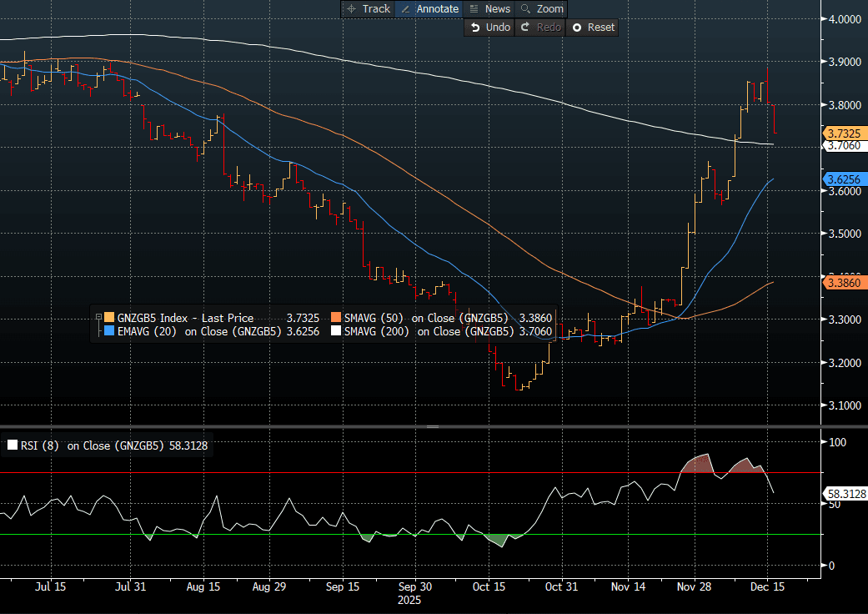The image size is (868, 614).
Task: Click the Zoom magnifier icon
Action: [525, 9]
